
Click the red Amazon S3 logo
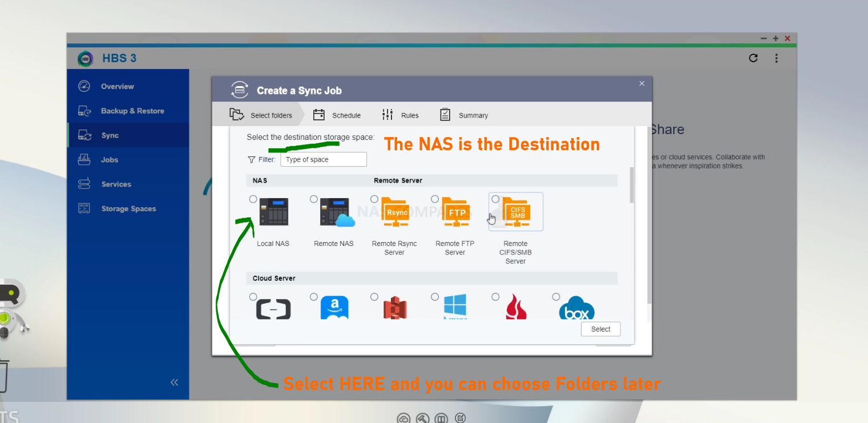(395, 308)
